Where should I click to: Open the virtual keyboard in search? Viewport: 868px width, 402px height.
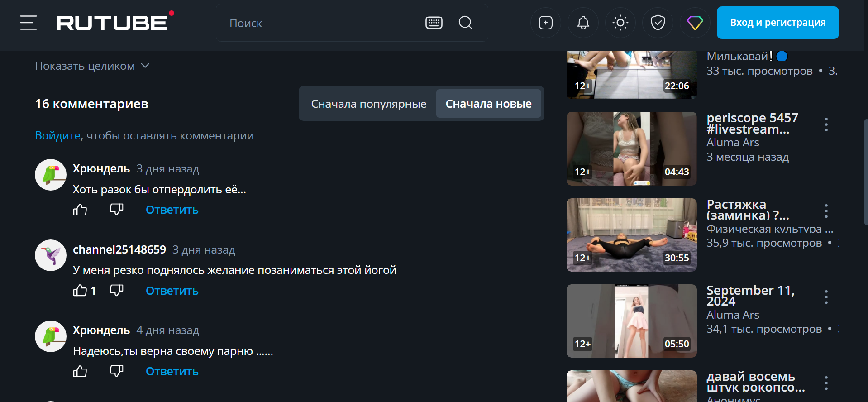pos(434,23)
